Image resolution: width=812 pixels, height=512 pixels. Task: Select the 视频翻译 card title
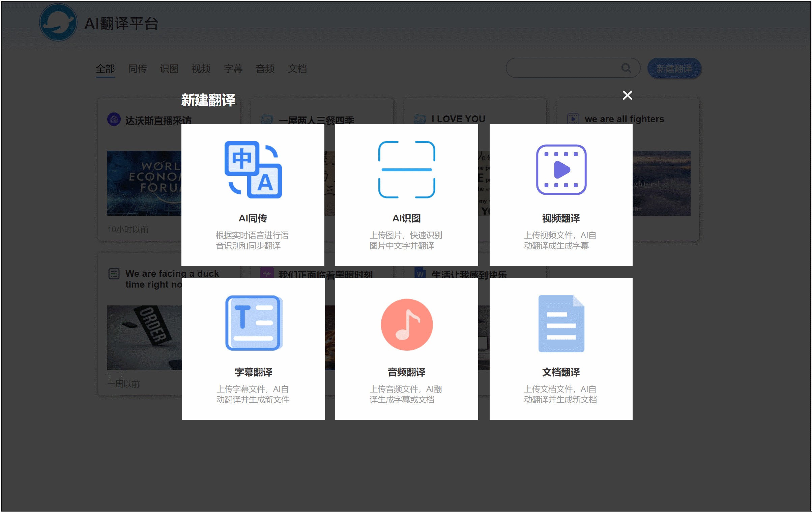coord(561,218)
